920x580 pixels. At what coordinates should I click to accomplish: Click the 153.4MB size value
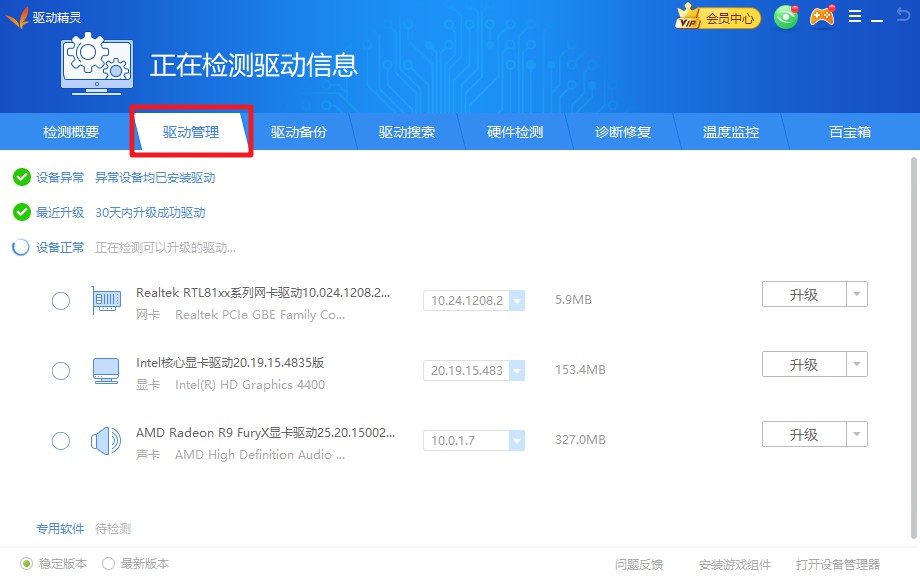(580, 369)
